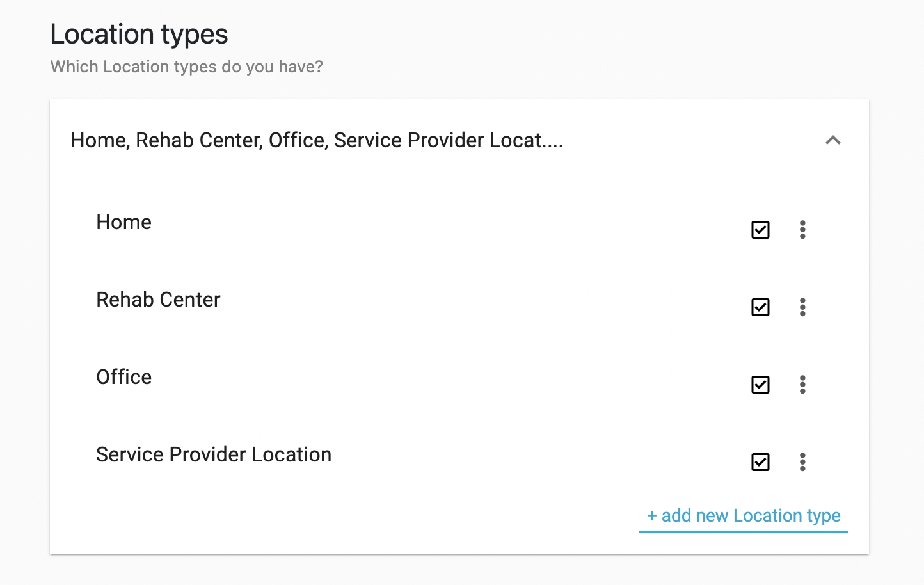
Task: Toggle the Service Provider Location checkbox
Action: (760, 462)
